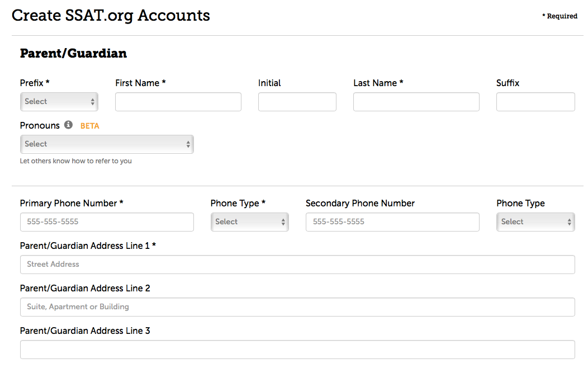Click the Last Name input field
The image size is (588, 368).
pos(416,102)
